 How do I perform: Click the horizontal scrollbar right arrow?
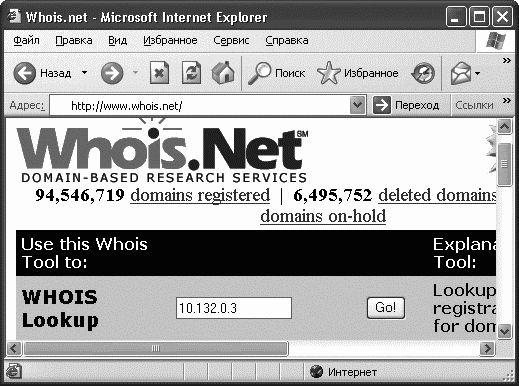click(x=487, y=348)
